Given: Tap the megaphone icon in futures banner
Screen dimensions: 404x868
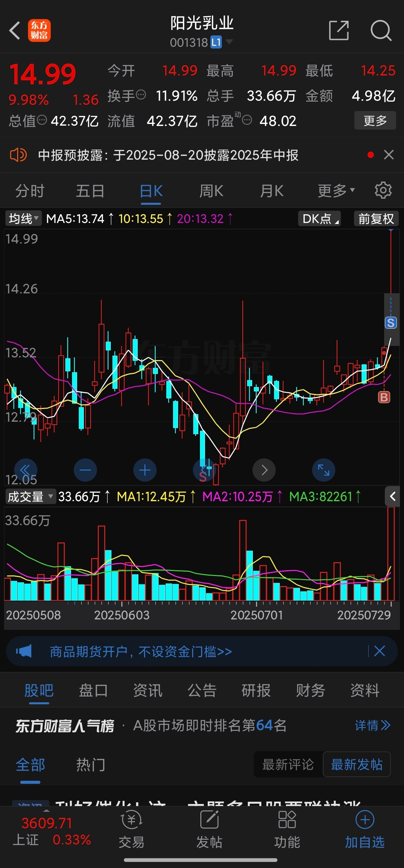Looking at the screenshot, I should click(24, 651).
